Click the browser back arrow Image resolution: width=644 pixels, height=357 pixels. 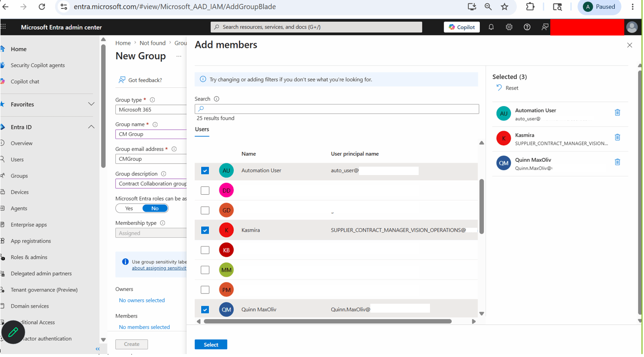point(5,7)
